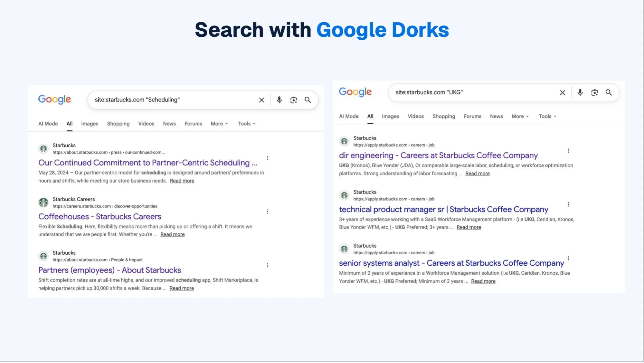Open image search (Lens) in Scheduling search bar

point(294,100)
